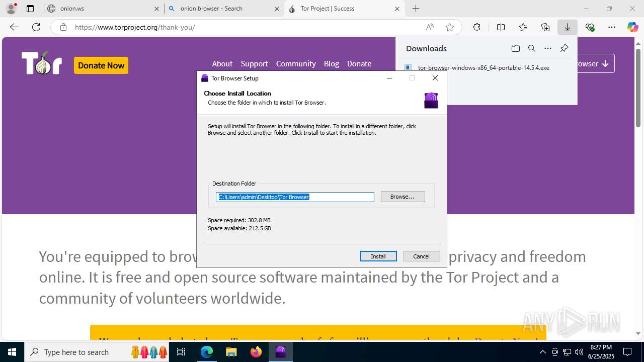This screenshot has width=644, height=362.
Task: Open Edge Settings and more menu
Action: point(612,27)
